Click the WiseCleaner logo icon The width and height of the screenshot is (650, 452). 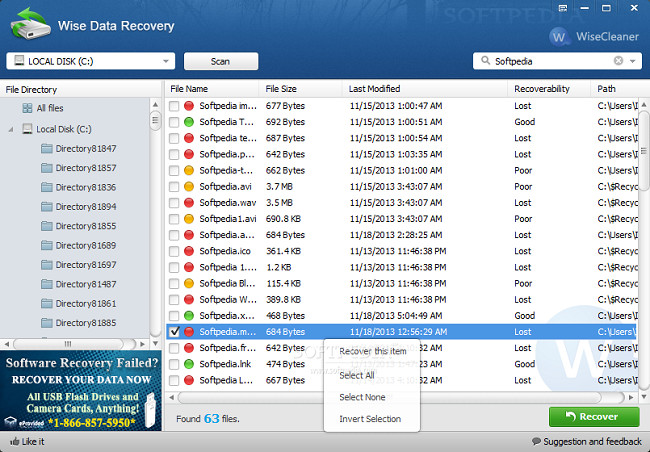[x=561, y=37]
